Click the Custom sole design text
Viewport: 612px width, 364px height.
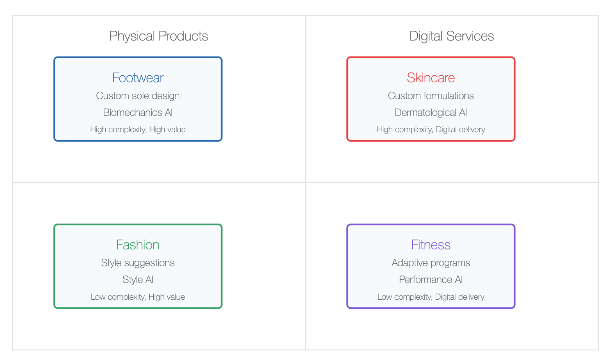138,96
